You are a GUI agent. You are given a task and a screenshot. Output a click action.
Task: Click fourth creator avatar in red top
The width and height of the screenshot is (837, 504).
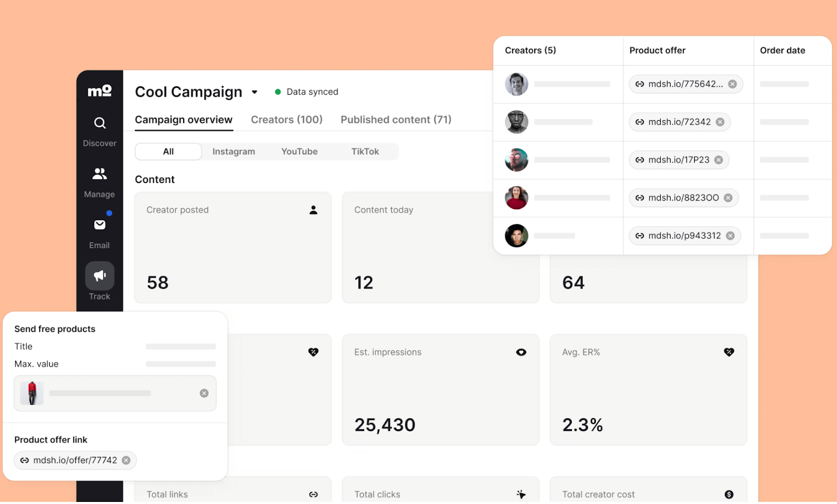(x=516, y=198)
